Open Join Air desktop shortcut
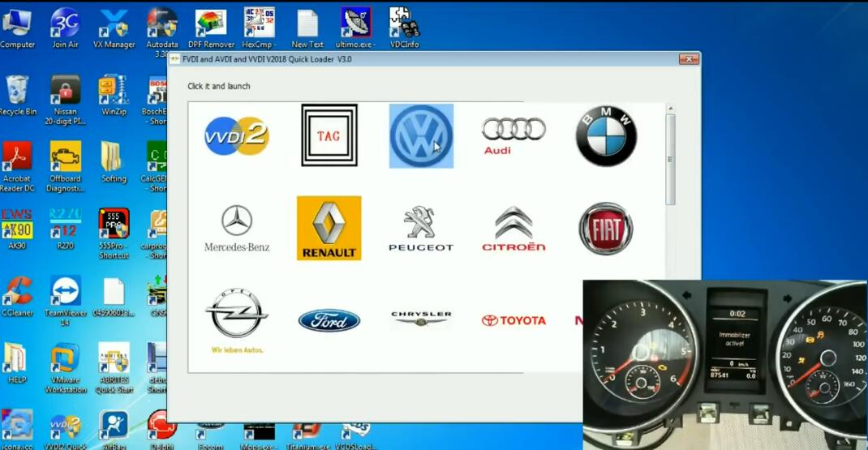The height and width of the screenshot is (450, 868). tap(66, 28)
